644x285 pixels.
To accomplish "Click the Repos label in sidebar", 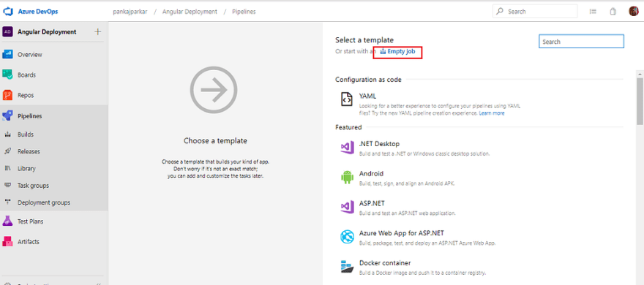I will click(x=26, y=95).
